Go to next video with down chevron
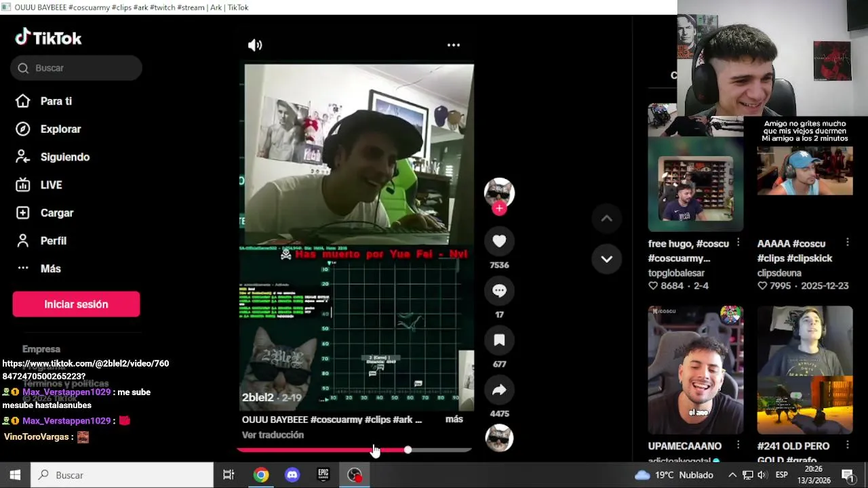 606,259
